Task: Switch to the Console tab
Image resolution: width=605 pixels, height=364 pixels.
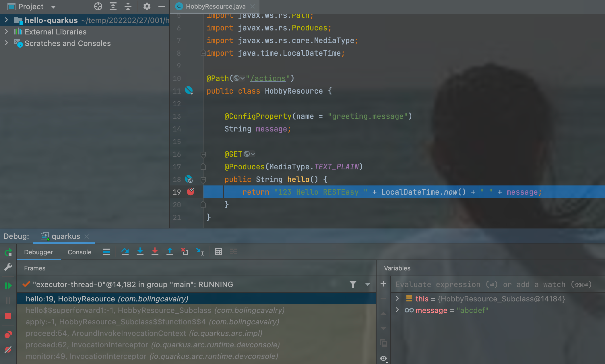Action: tap(79, 252)
